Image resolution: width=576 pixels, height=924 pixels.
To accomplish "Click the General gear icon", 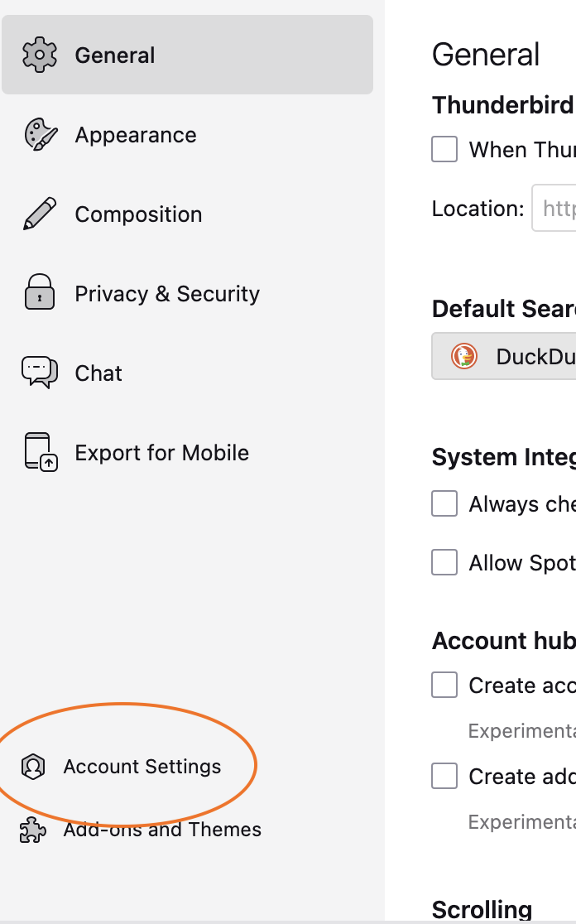I will [40, 55].
